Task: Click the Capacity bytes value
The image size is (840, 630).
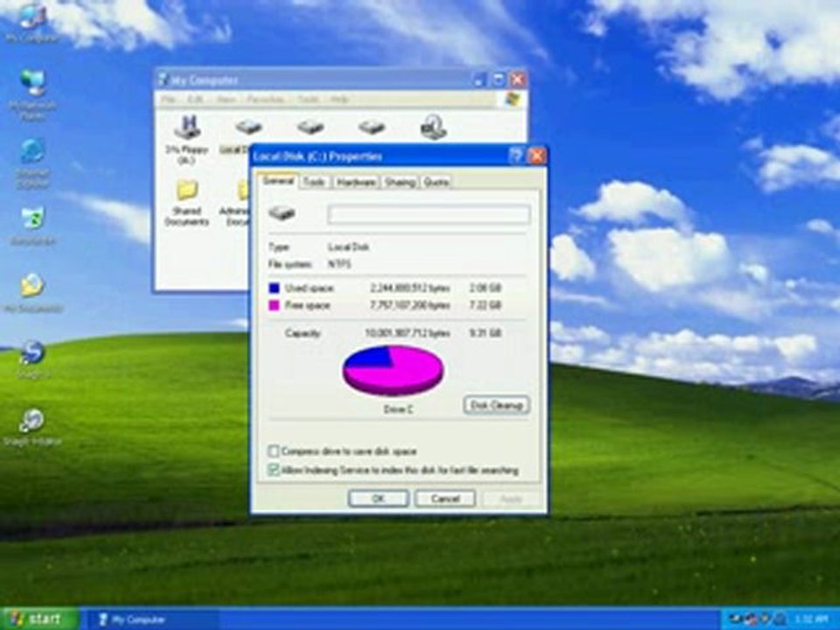Action: pyautogui.click(x=407, y=333)
